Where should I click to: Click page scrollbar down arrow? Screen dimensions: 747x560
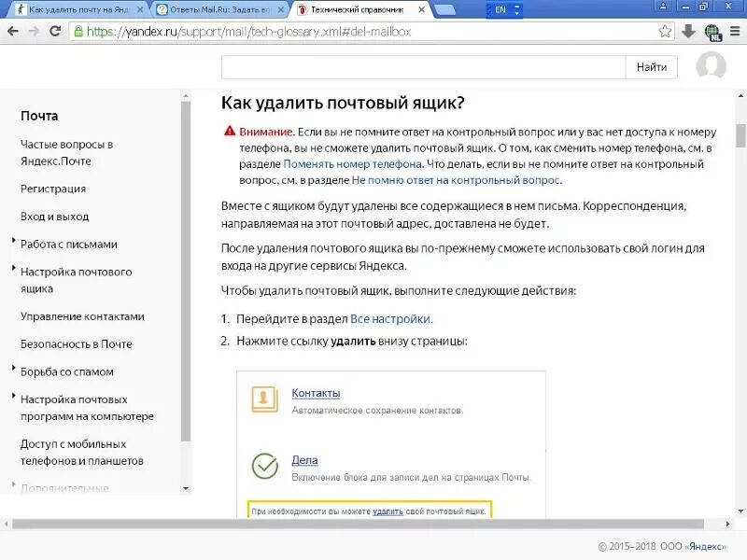pyautogui.click(x=740, y=511)
